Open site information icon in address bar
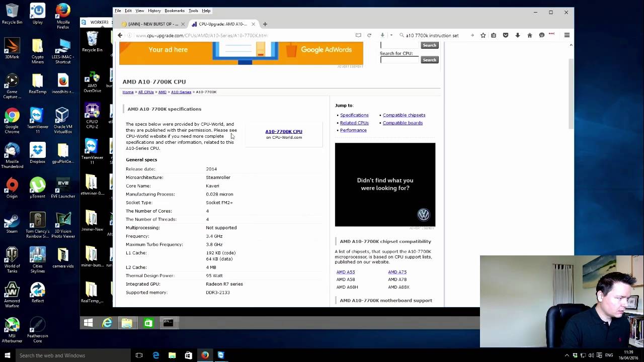 tap(129, 35)
